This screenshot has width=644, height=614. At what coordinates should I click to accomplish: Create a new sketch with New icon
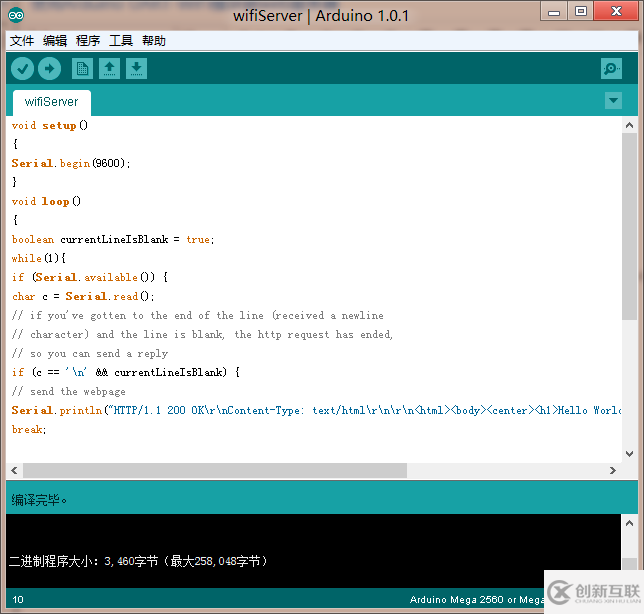[x=82, y=69]
